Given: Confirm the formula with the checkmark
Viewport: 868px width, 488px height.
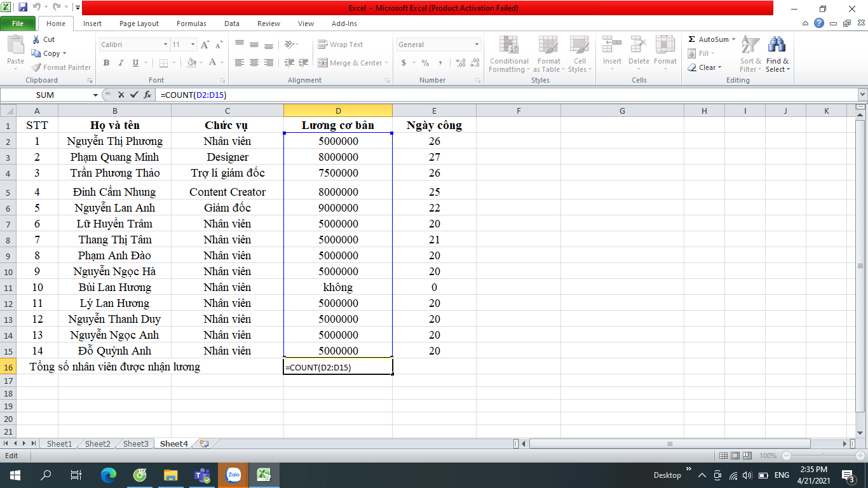Looking at the screenshot, I should coord(134,95).
